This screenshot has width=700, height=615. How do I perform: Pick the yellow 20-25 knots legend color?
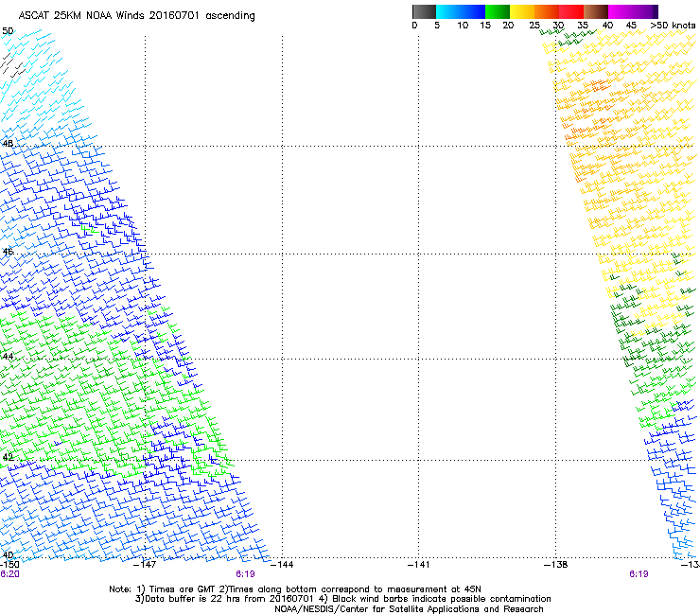[x=522, y=11]
